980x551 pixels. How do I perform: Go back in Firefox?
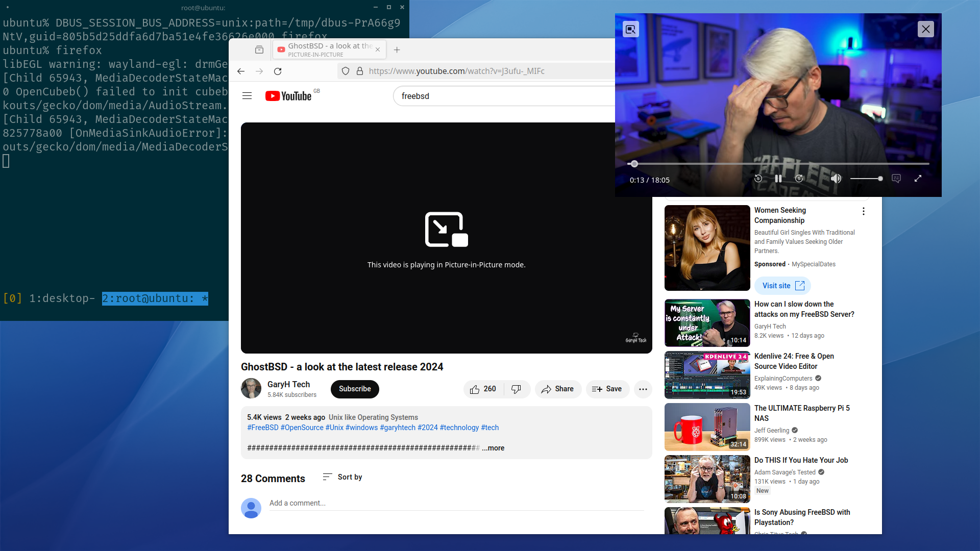click(x=241, y=71)
